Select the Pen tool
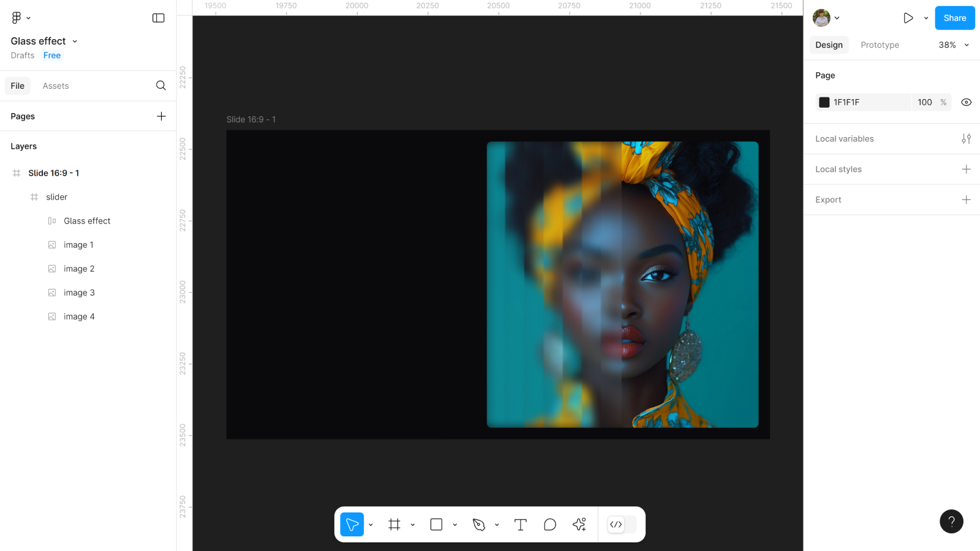 (x=479, y=525)
